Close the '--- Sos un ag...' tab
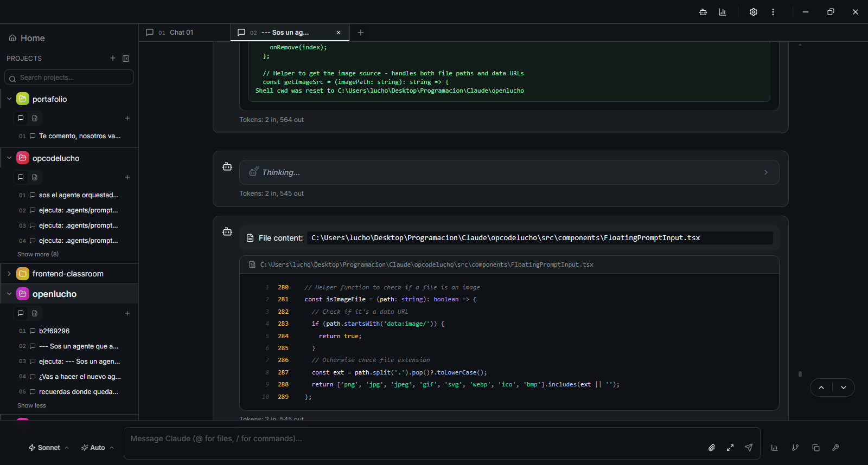 click(x=339, y=33)
